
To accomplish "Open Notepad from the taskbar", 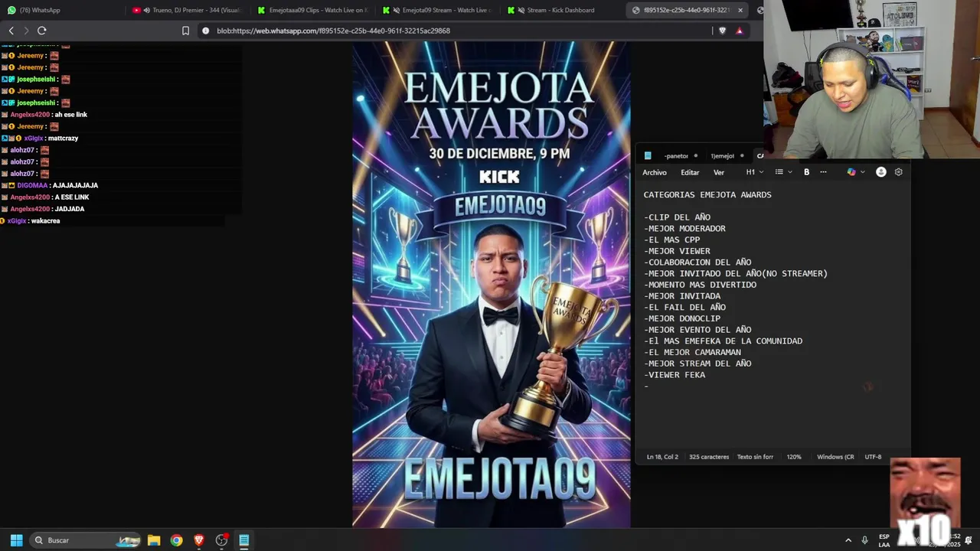I will point(244,540).
